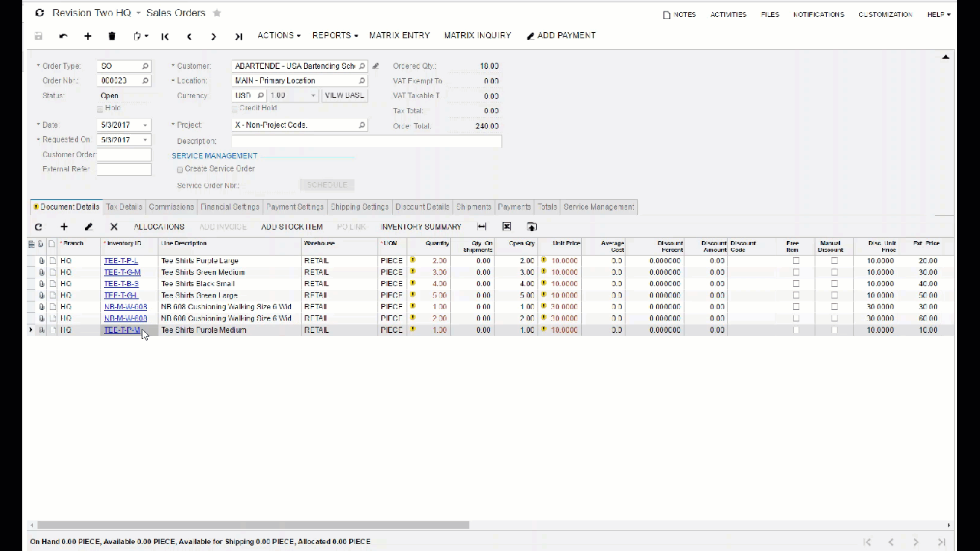Upload records from file into the grid
The height and width of the screenshot is (551, 980).
[531, 227]
